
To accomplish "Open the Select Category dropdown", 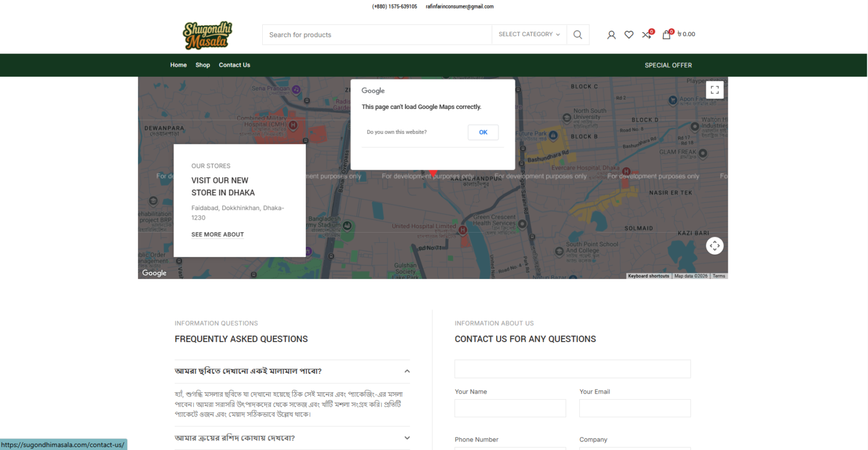I will point(529,34).
